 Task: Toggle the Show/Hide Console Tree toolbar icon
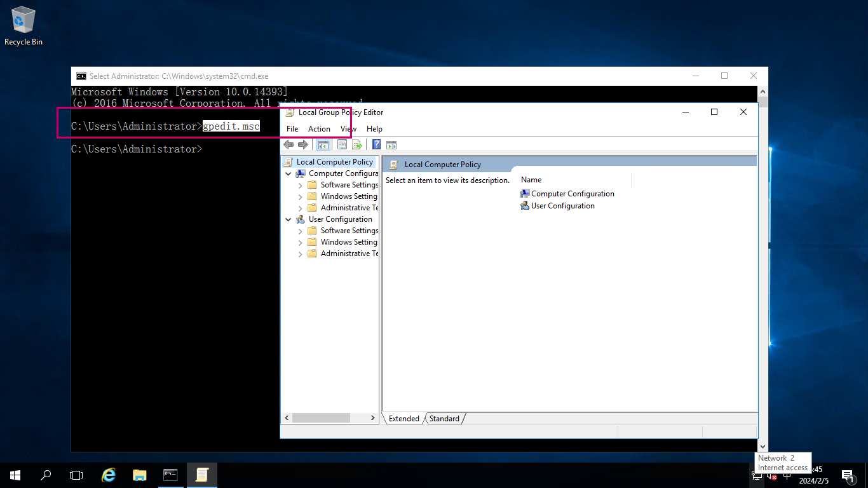[323, 145]
